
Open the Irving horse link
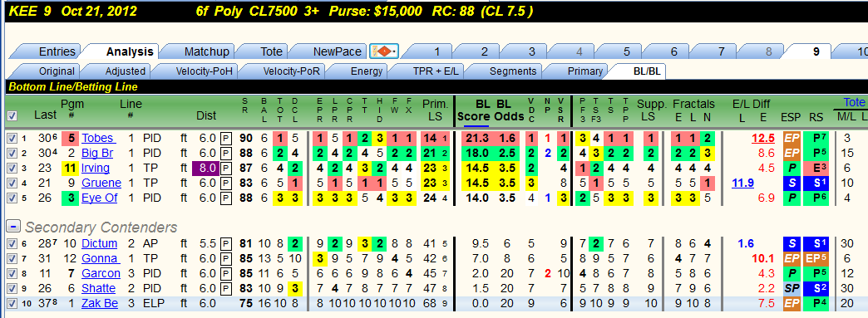click(x=96, y=168)
